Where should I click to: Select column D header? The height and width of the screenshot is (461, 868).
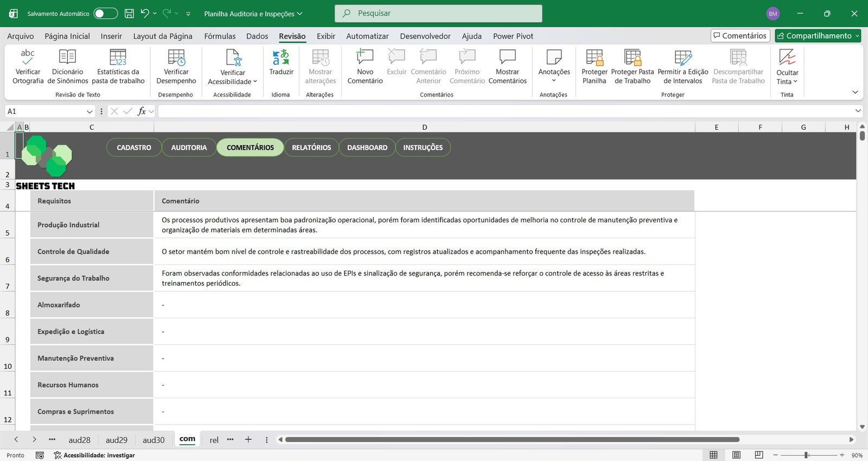click(424, 127)
